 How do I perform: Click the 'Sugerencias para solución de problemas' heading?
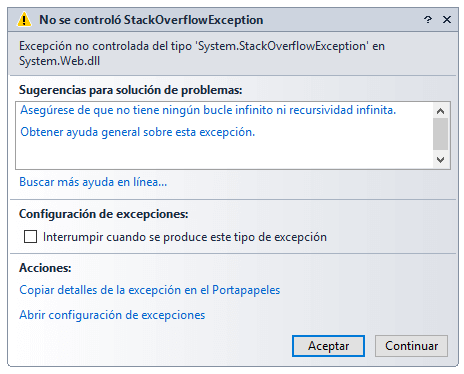[x=131, y=90]
